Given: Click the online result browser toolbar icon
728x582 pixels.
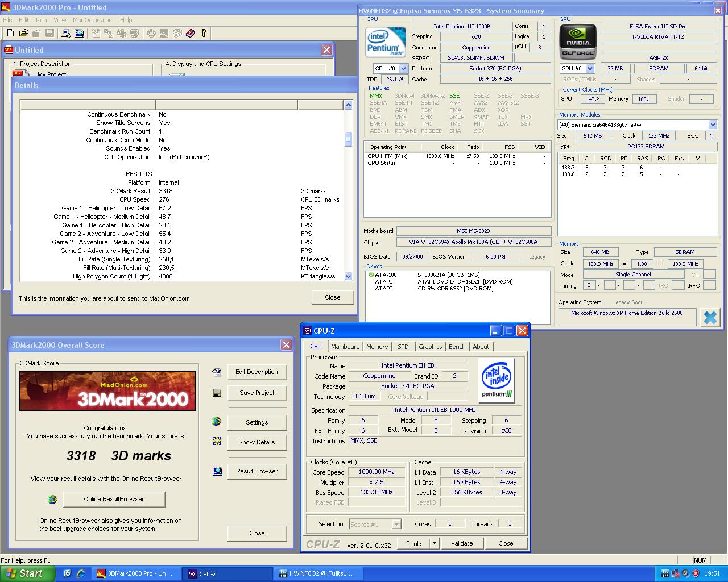Looking at the screenshot, I should pyautogui.click(x=79, y=34).
